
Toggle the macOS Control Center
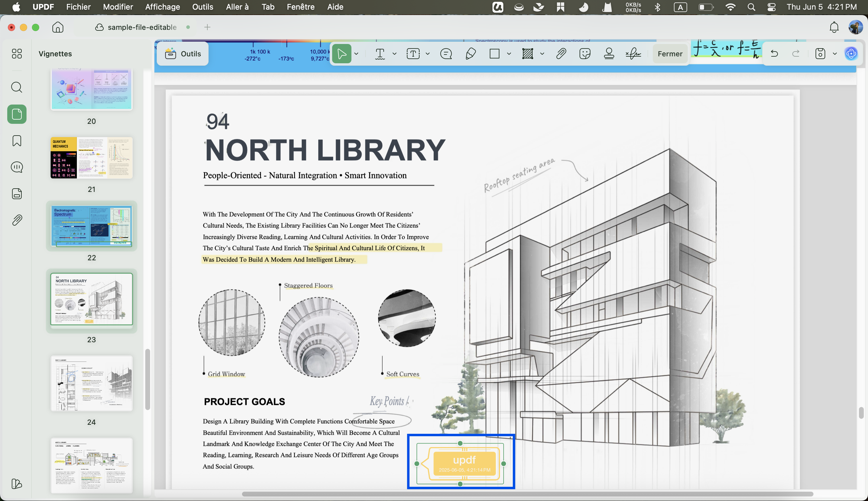tap(771, 7)
